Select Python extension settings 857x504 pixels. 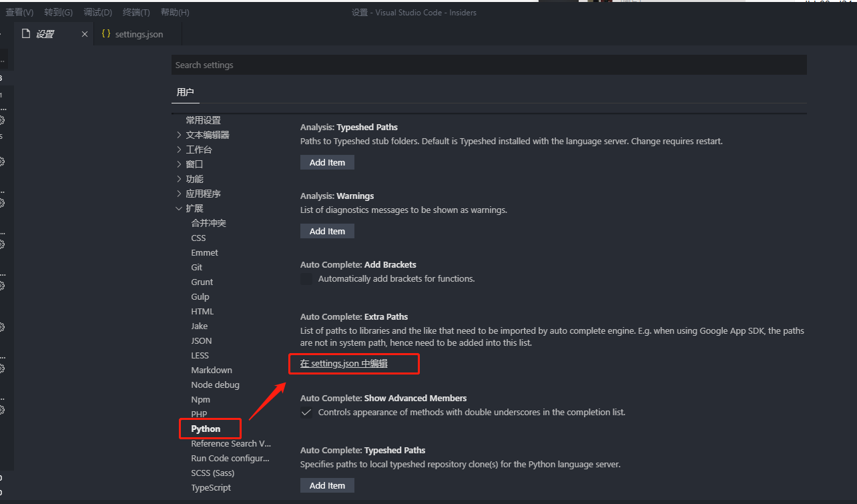206,429
